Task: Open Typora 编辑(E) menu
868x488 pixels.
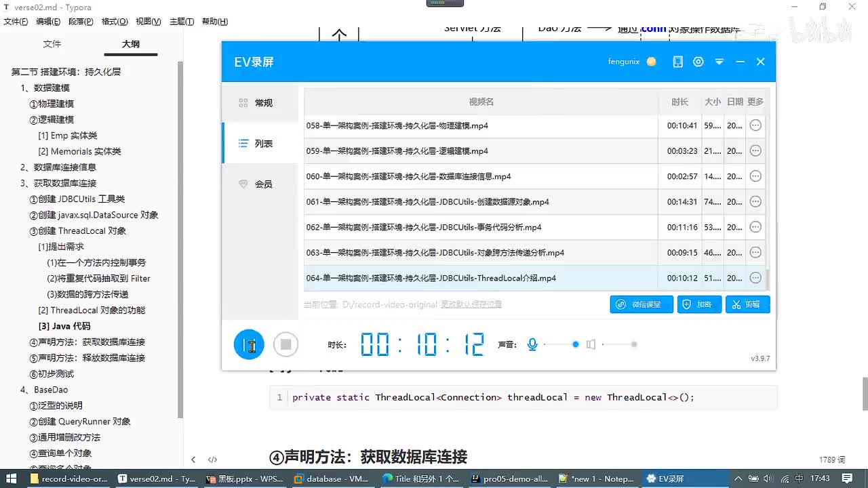Action: pos(48,22)
